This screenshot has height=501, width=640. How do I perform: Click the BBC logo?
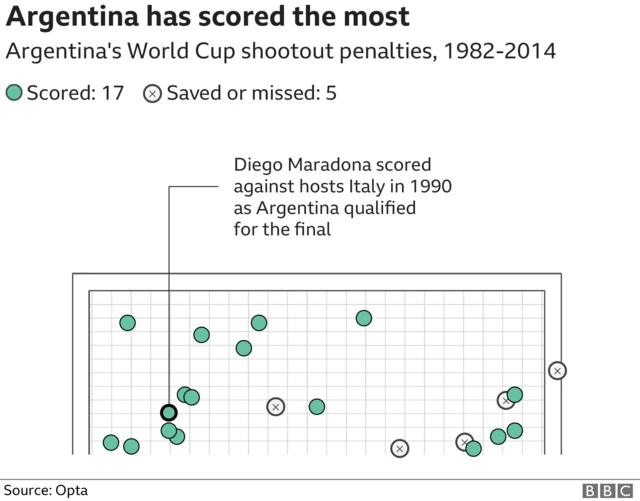click(603, 490)
